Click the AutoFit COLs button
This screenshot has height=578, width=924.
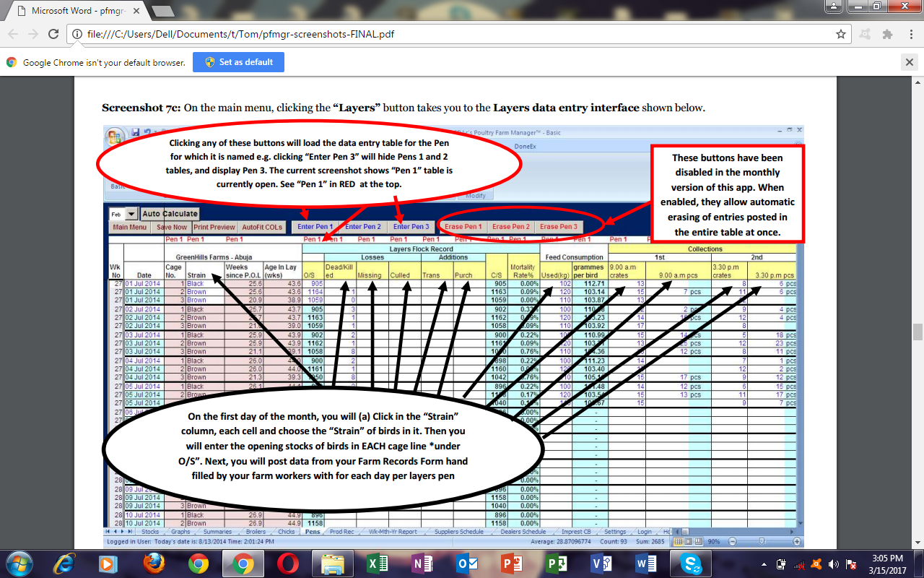click(262, 227)
